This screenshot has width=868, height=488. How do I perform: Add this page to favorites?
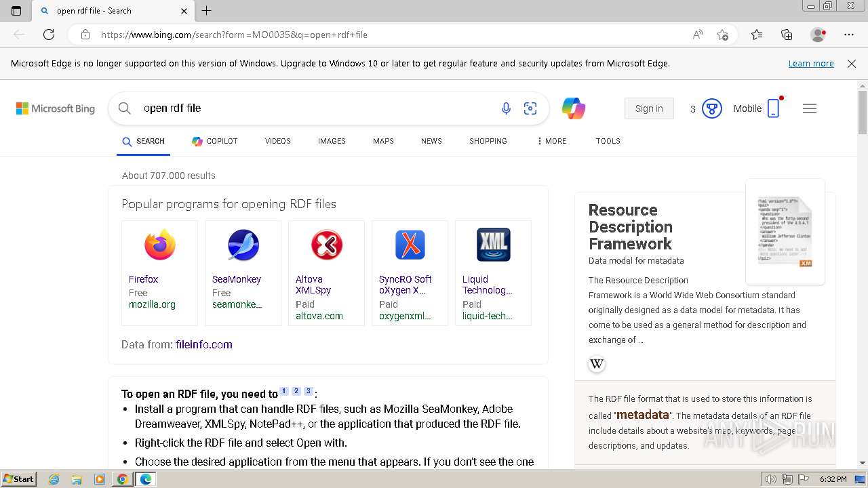[x=723, y=35]
